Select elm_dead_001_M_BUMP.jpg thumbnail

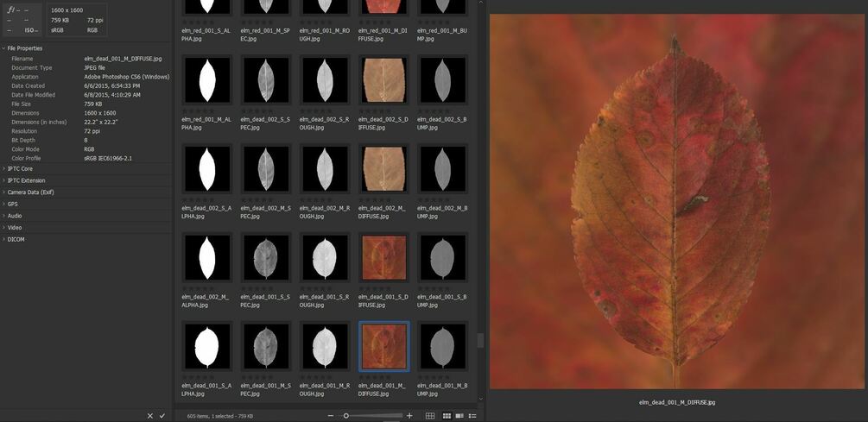point(442,347)
